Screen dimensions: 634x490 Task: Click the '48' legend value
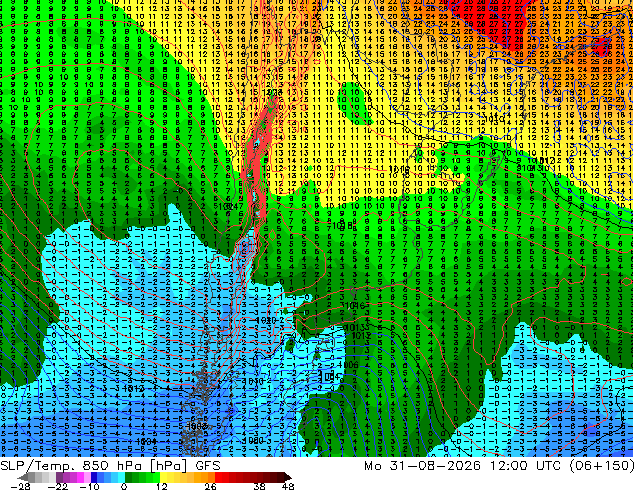point(288,486)
